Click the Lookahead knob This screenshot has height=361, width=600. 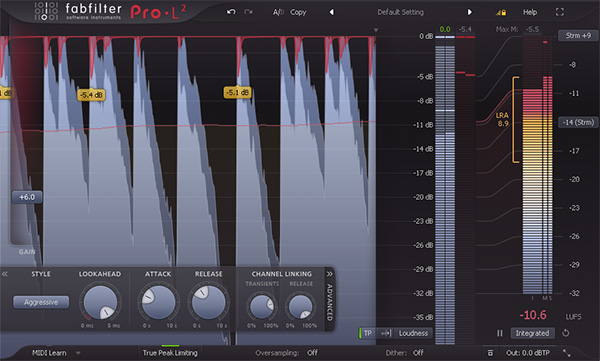pyautogui.click(x=100, y=302)
